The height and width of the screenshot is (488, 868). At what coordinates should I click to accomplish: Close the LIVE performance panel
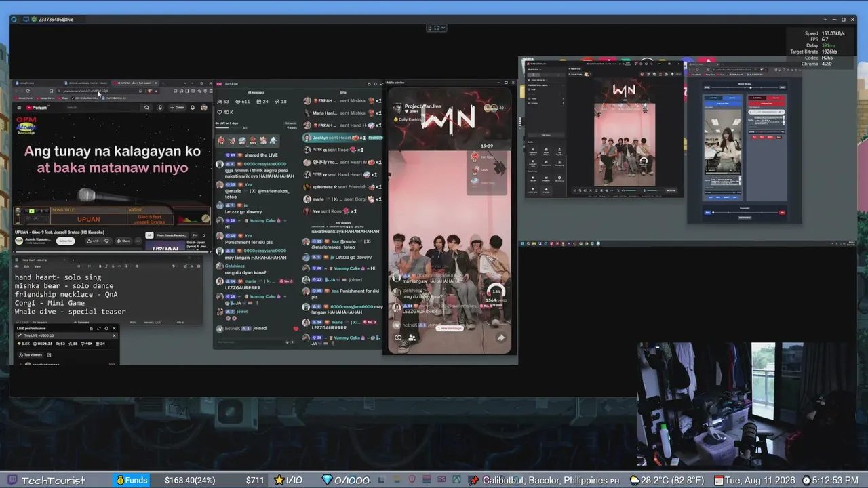pos(114,328)
